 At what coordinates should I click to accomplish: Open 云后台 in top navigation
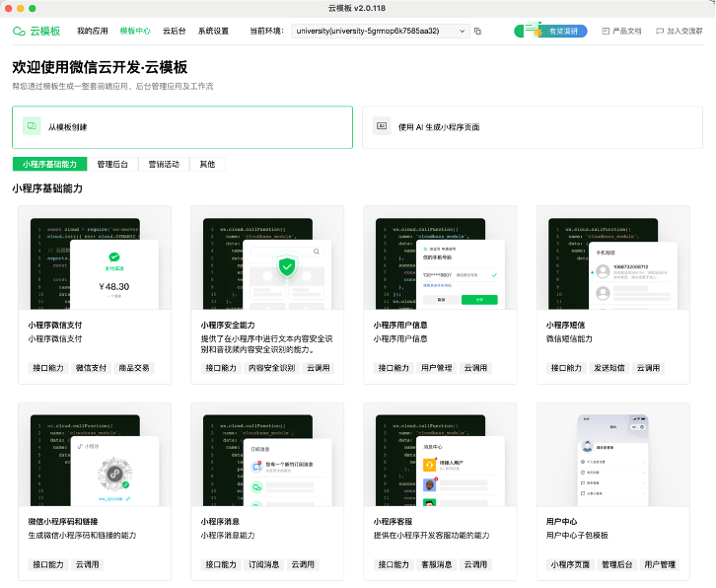pos(175,31)
